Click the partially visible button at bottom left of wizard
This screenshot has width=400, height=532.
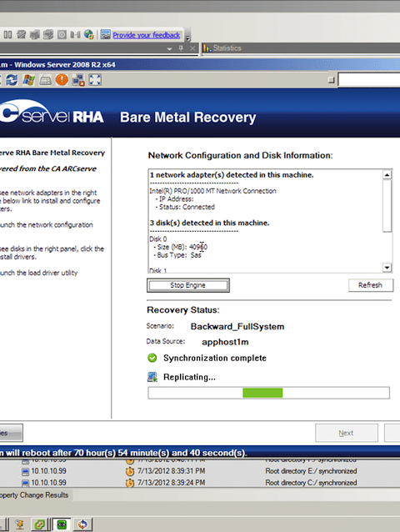tap(11, 433)
